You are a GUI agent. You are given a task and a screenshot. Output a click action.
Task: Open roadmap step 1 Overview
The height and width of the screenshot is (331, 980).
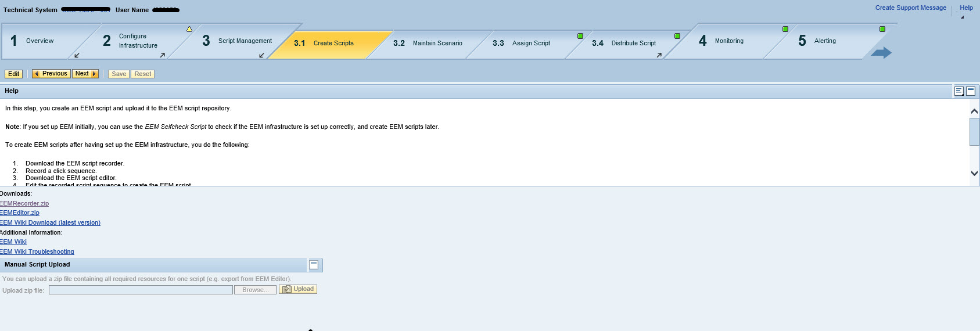coord(40,41)
